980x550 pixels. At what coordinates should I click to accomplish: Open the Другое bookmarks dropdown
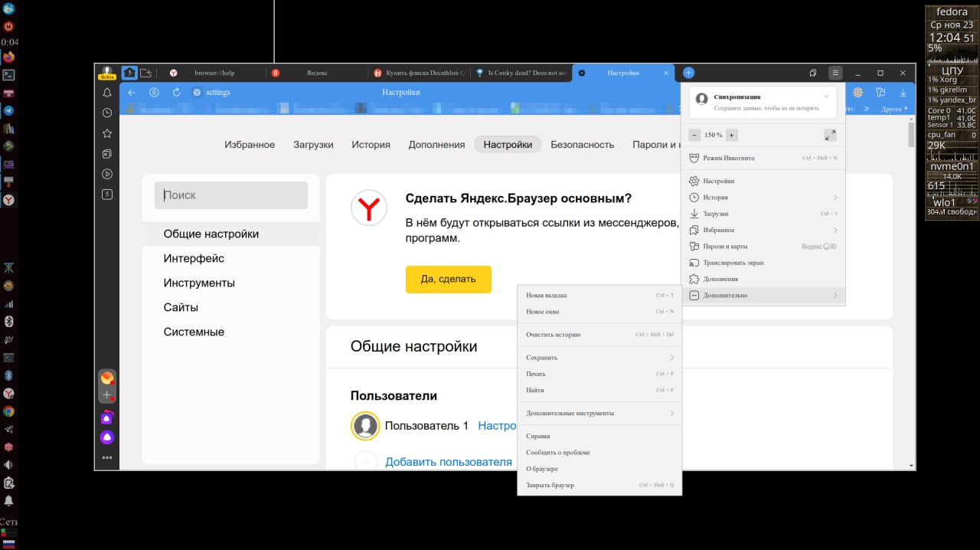[894, 109]
